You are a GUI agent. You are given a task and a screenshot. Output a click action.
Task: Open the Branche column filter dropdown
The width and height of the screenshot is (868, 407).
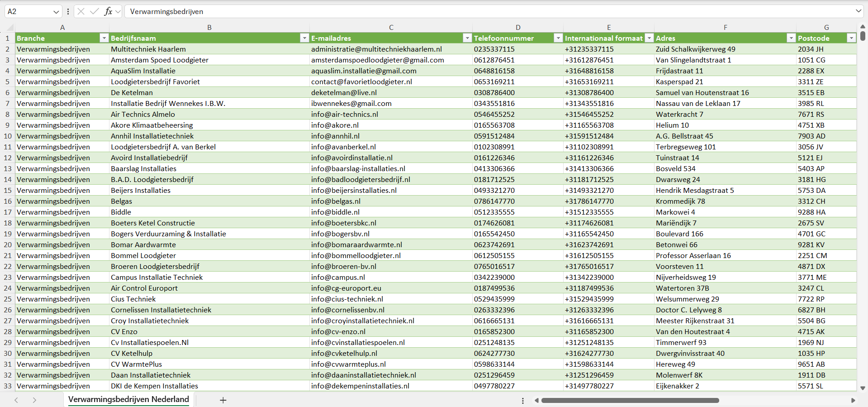pos(104,38)
